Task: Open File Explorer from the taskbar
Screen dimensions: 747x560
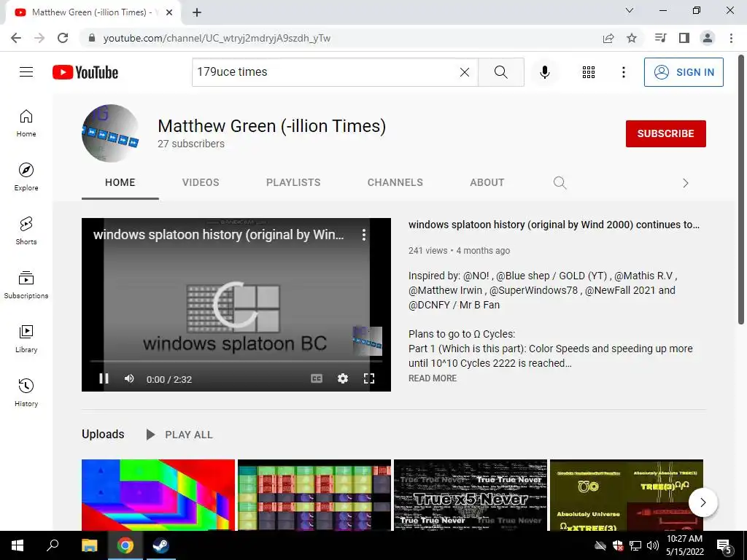Action: [89, 545]
